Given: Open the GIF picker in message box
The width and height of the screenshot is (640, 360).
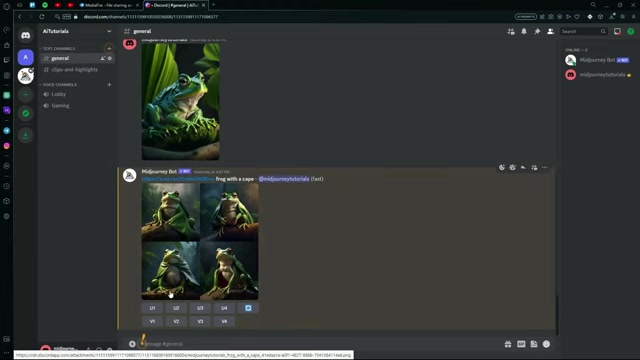Looking at the screenshot, I should coord(521,344).
